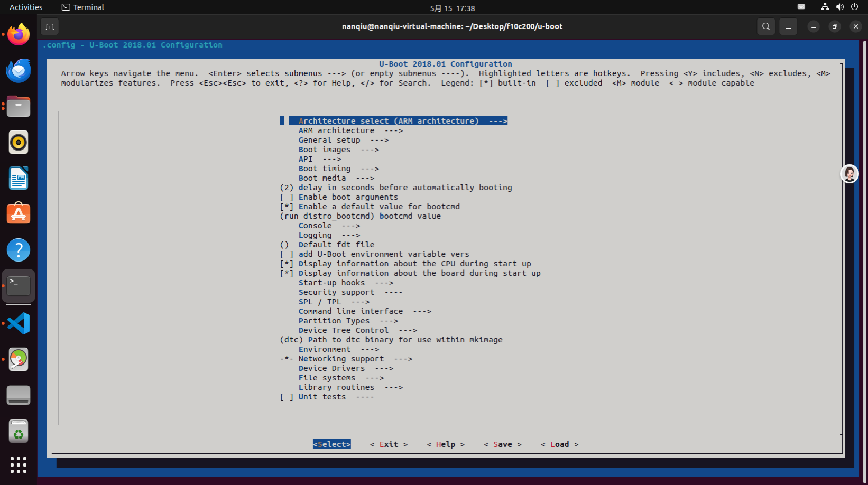Open Console submenu
The height and width of the screenshot is (485, 868).
pos(329,226)
